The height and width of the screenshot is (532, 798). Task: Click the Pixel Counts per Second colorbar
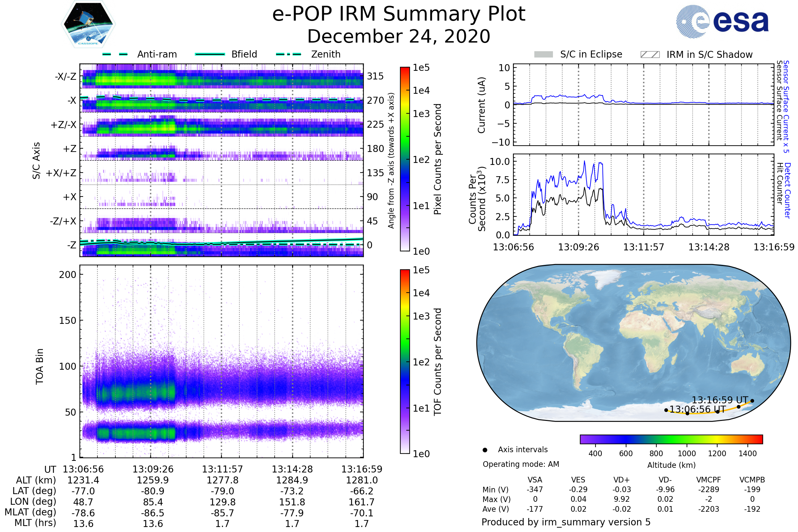[405, 159]
